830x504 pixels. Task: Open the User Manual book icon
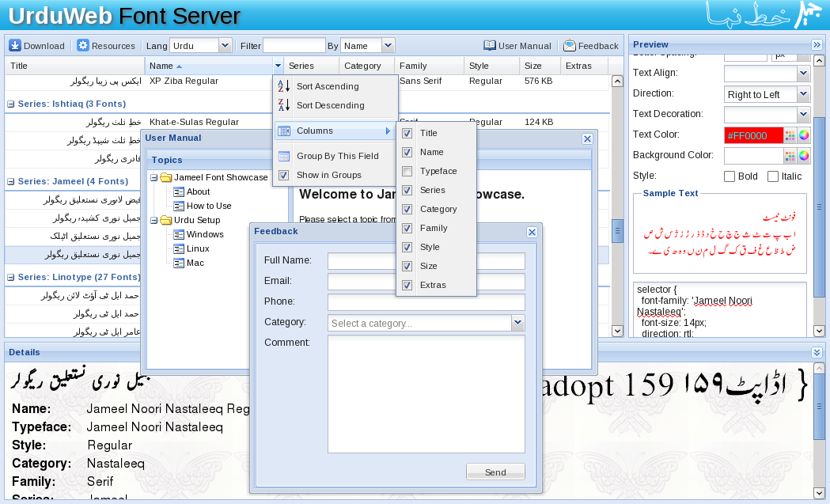click(490, 46)
